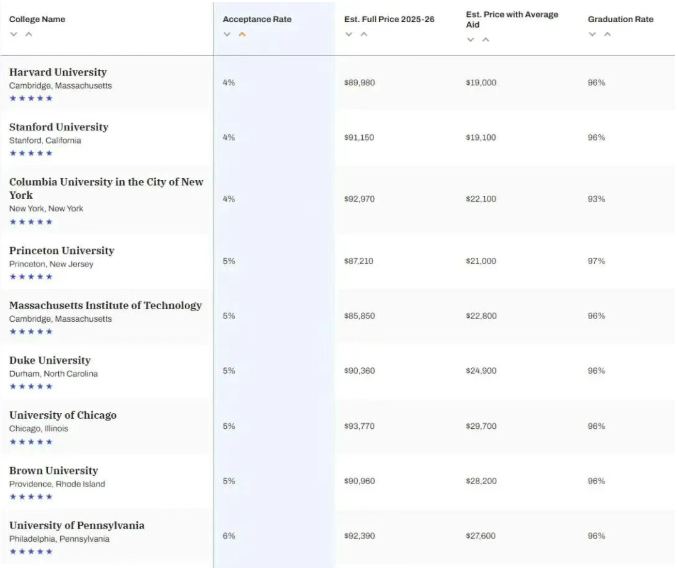Click University of Pennsylvania's star rating
This screenshot has height=568, width=678.
(x=31, y=552)
